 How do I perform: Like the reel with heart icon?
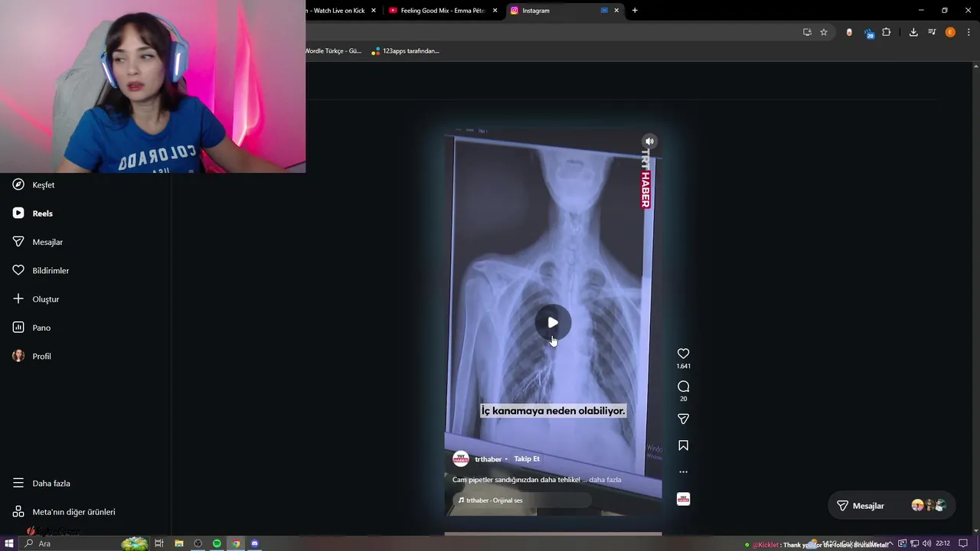683,354
